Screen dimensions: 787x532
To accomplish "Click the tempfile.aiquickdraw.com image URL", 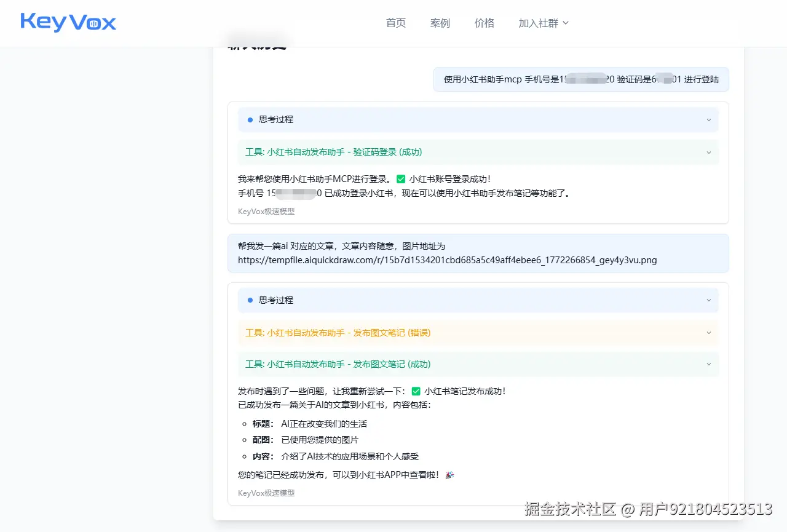I will click(x=448, y=260).
